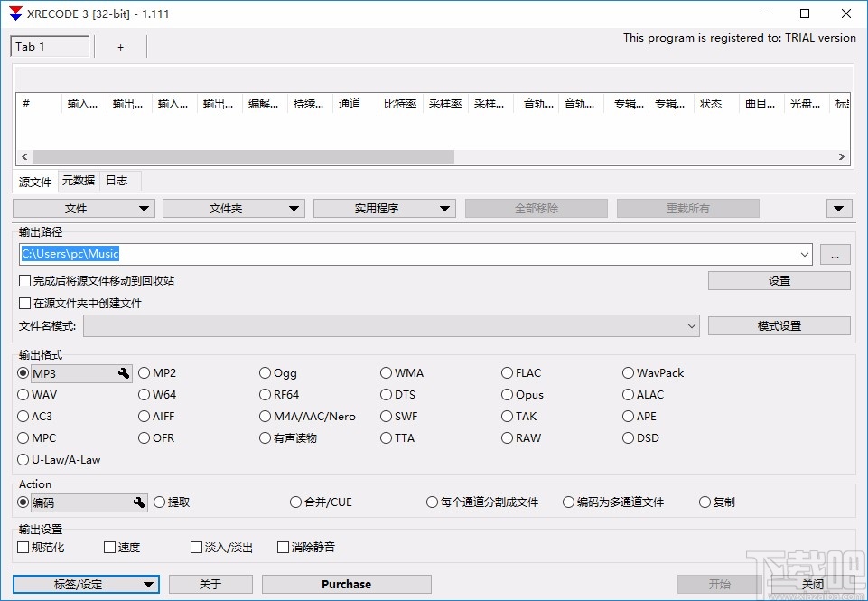Open the 文件 dropdown button
868x601 pixels.
pyautogui.click(x=84, y=209)
